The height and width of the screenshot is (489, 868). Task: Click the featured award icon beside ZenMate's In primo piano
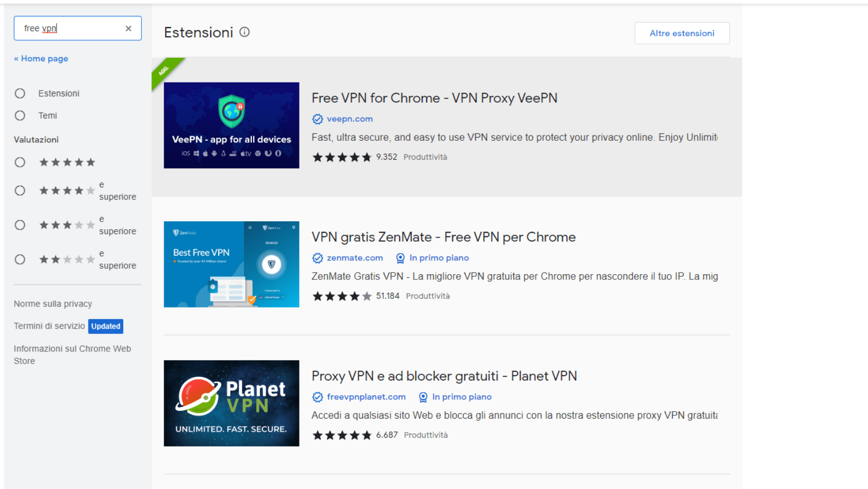pos(401,258)
